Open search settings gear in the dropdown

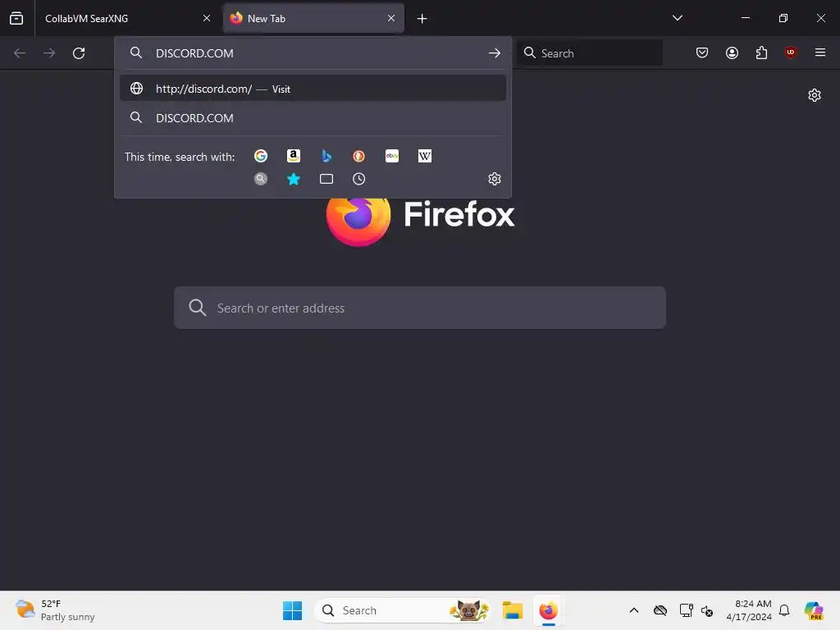(495, 179)
